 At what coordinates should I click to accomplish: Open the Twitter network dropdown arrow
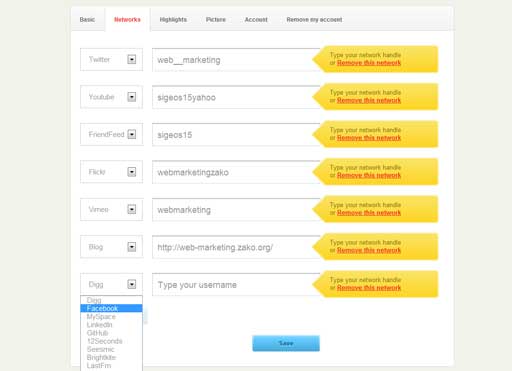click(132, 59)
